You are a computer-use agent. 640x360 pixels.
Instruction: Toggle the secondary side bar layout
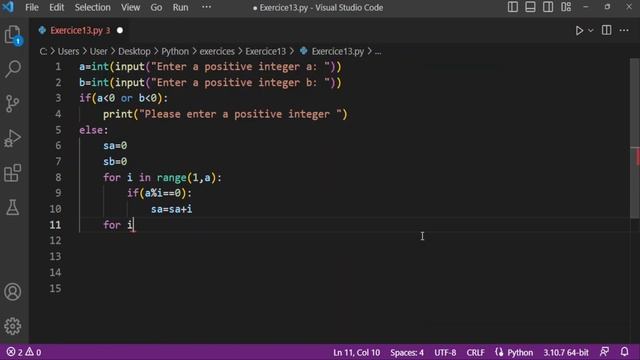tap(548, 7)
